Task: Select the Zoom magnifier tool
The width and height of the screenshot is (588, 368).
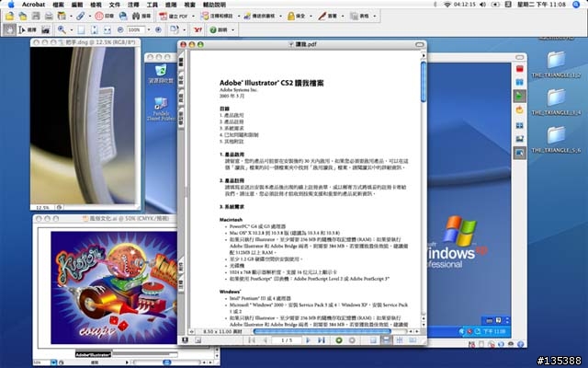Action: [62, 29]
